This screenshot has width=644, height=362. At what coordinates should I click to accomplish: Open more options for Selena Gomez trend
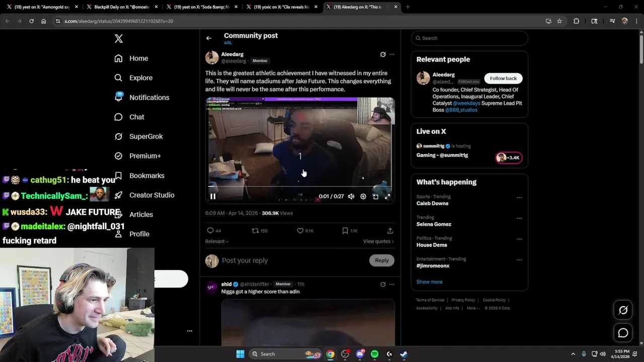click(x=519, y=218)
